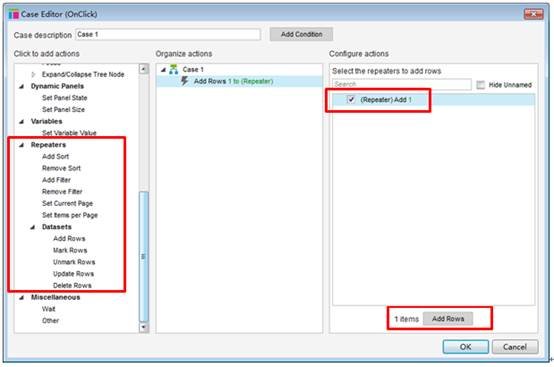Close the Case Editor dialog with the X button
This screenshot has height=367, width=554.
(534, 14)
